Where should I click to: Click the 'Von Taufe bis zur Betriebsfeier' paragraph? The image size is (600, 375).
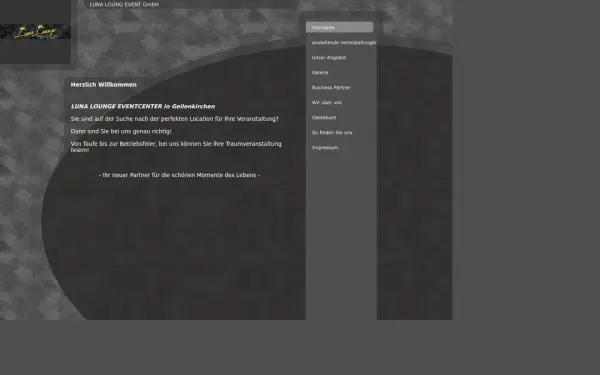coord(176,147)
